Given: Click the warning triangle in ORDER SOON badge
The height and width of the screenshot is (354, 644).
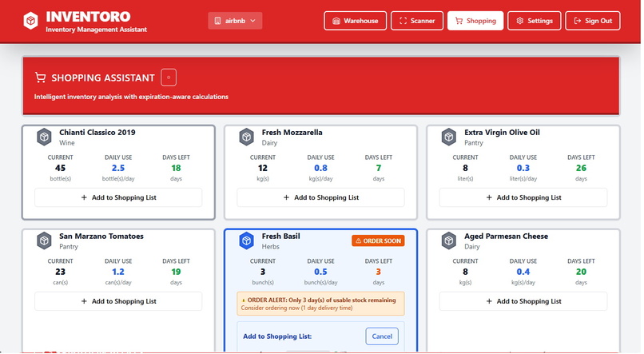Looking at the screenshot, I should click(x=358, y=241).
